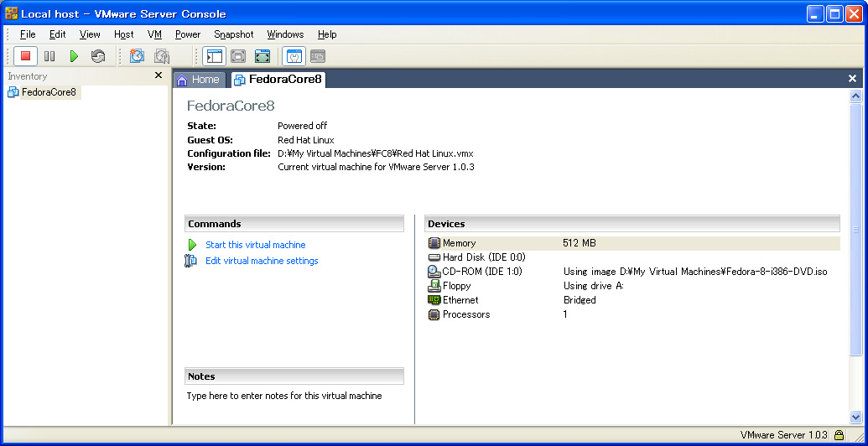The width and height of the screenshot is (868, 446).
Task: Select FedoraCore8 in the Inventory list
Action: [x=49, y=92]
